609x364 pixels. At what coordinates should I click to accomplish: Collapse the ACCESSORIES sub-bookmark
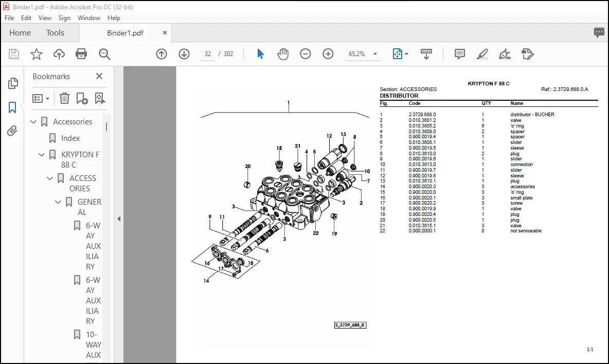pyautogui.click(x=50, y=178)
